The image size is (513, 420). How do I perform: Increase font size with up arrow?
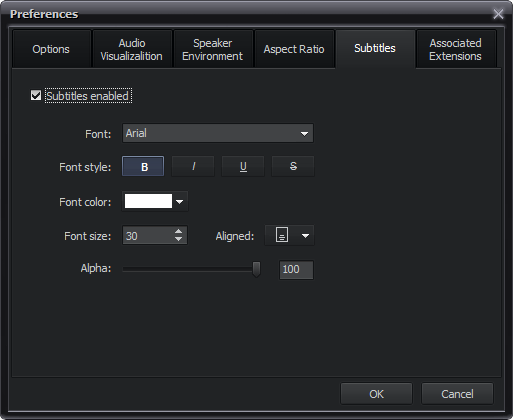178,231
